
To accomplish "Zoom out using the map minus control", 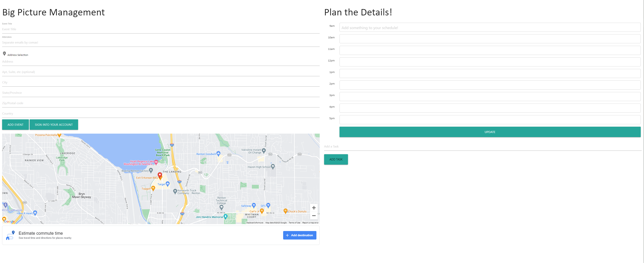I will point(314,215).
